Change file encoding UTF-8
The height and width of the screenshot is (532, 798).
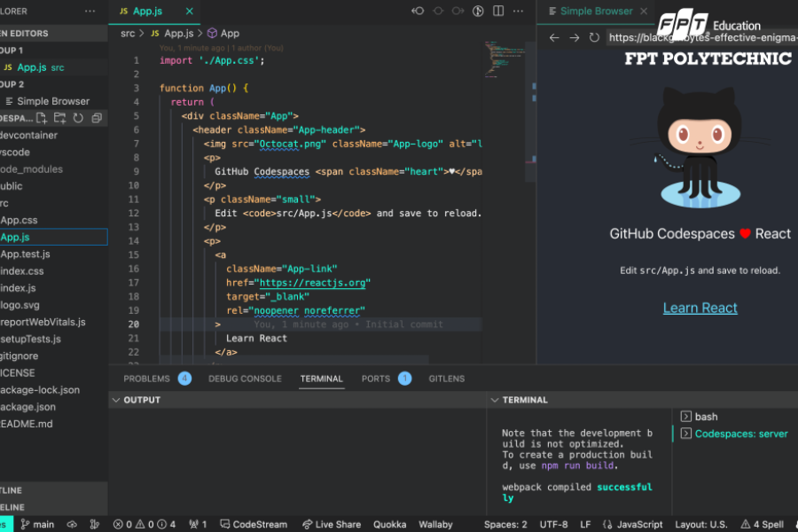coord(553,524)
